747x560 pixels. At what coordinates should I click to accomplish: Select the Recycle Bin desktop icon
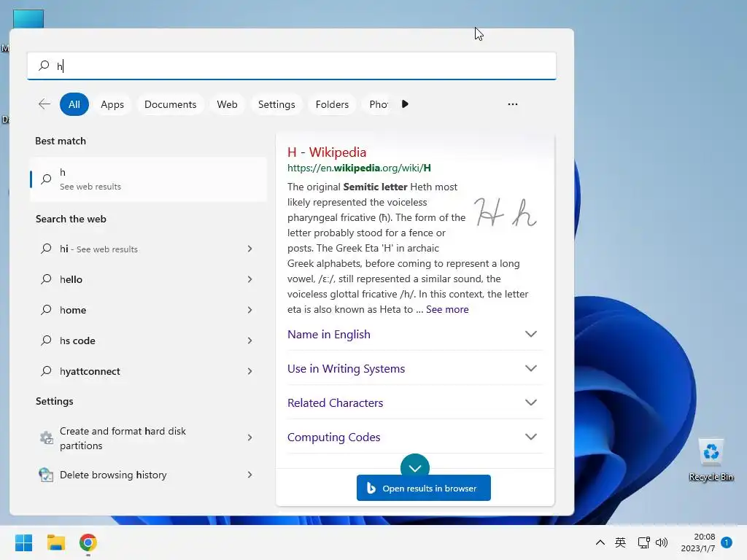(x=711, y=460)
